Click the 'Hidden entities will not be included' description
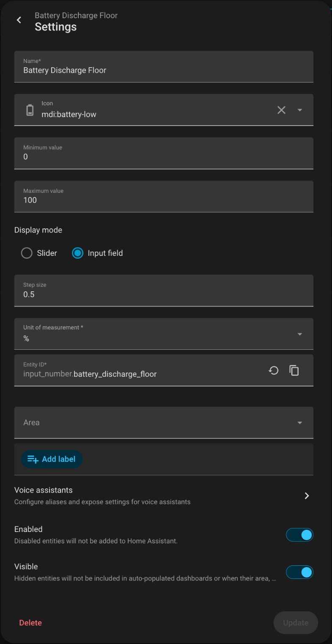The height and width of the screenshot is (644, 332). pos(145,578)
